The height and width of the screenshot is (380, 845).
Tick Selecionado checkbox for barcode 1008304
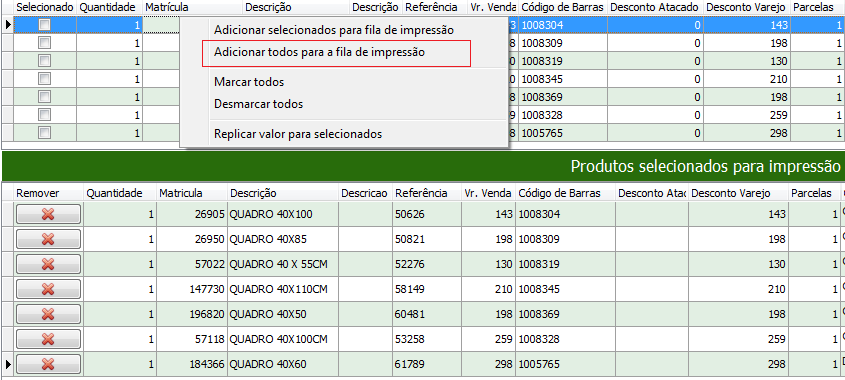(x=45, y=25)
